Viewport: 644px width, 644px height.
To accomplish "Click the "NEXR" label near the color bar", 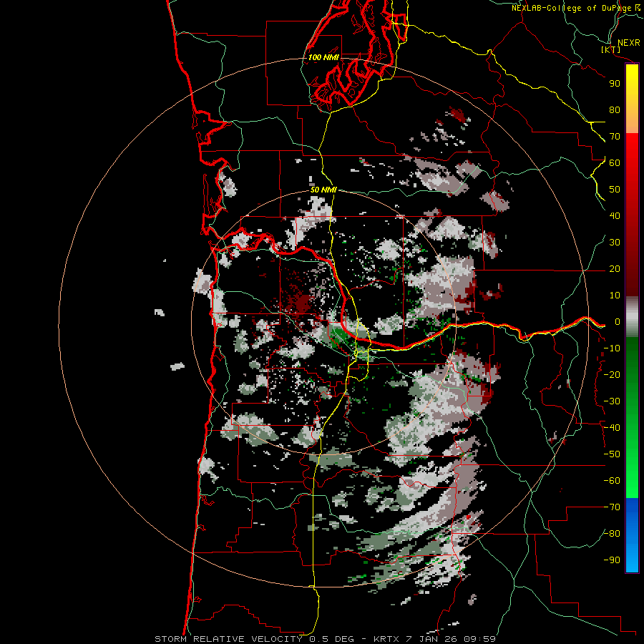I will pos(629,42).
